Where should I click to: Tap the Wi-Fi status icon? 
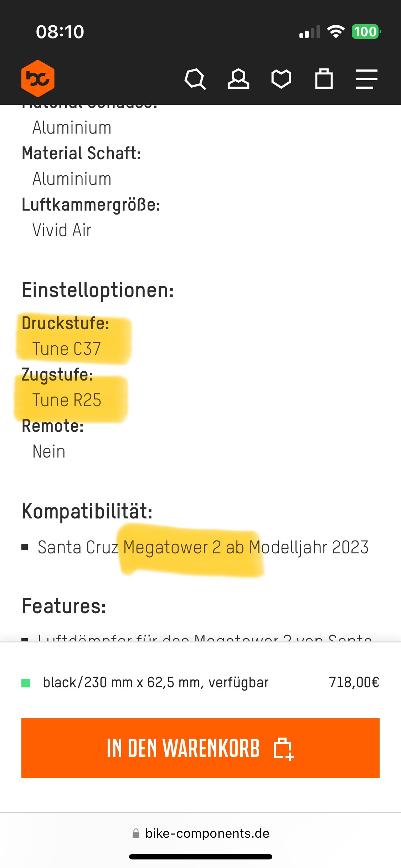[x=336, y=32]
